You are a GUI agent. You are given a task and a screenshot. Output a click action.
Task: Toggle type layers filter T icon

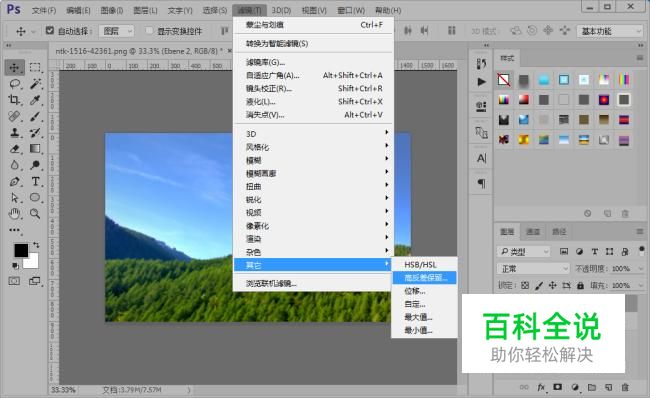click(x=594, y=251)
